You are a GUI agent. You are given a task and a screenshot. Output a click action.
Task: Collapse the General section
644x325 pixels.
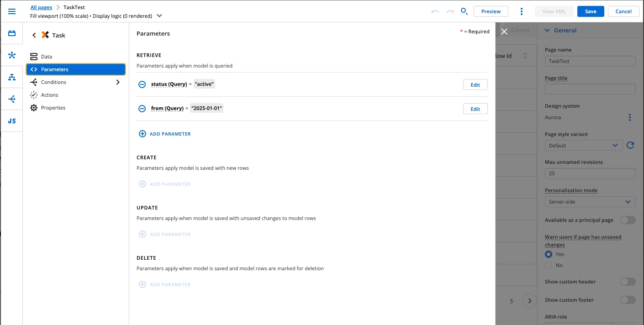point(547,30)
